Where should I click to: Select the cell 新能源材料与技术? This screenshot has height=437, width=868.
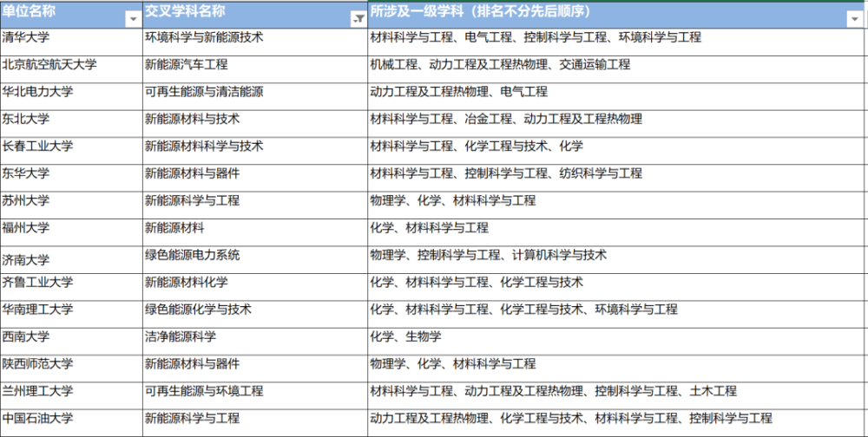pos(254,123)
